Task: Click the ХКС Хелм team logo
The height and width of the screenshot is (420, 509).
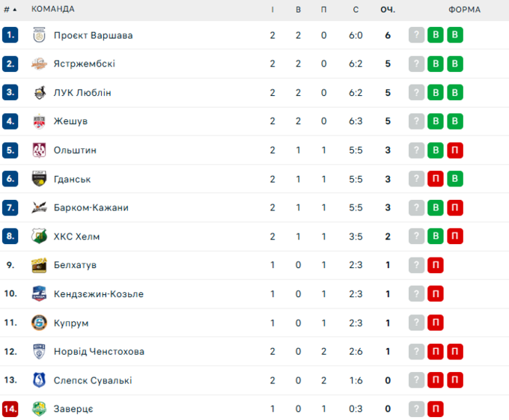Action: point(40,237)
